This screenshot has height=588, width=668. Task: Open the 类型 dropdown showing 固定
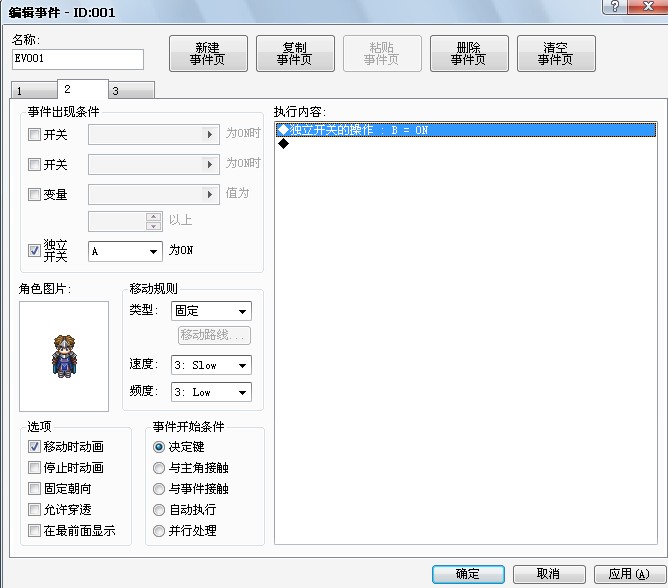(211, 311)
